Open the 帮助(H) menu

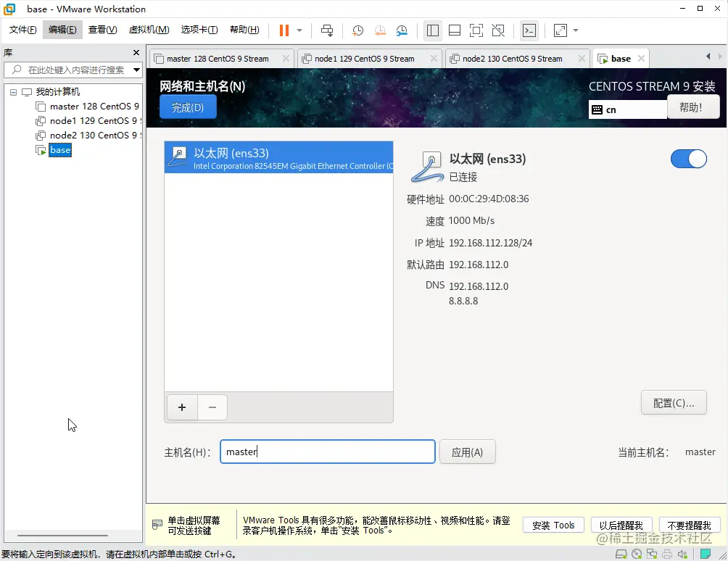(244, 30)
